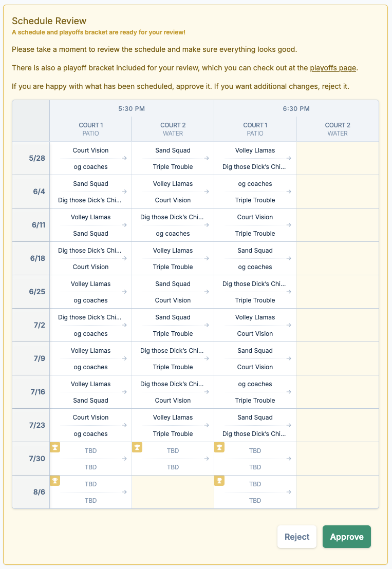This screenshot has height=569, width=392.
Task: Open the playoffs page link
Action: click(x=333, y=67)
